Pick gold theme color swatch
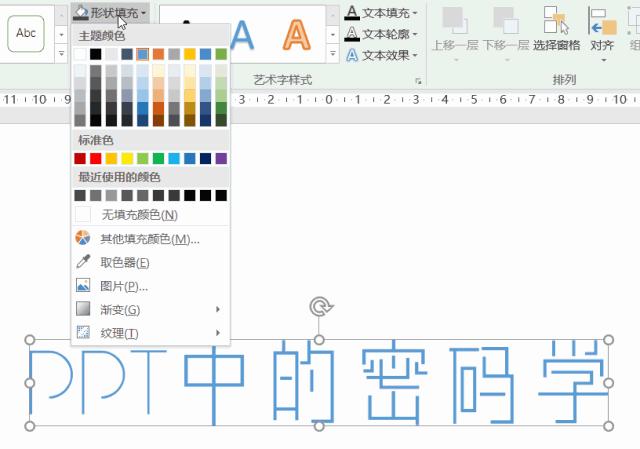Viewport: 640px width, 449px height. (190, 54)
